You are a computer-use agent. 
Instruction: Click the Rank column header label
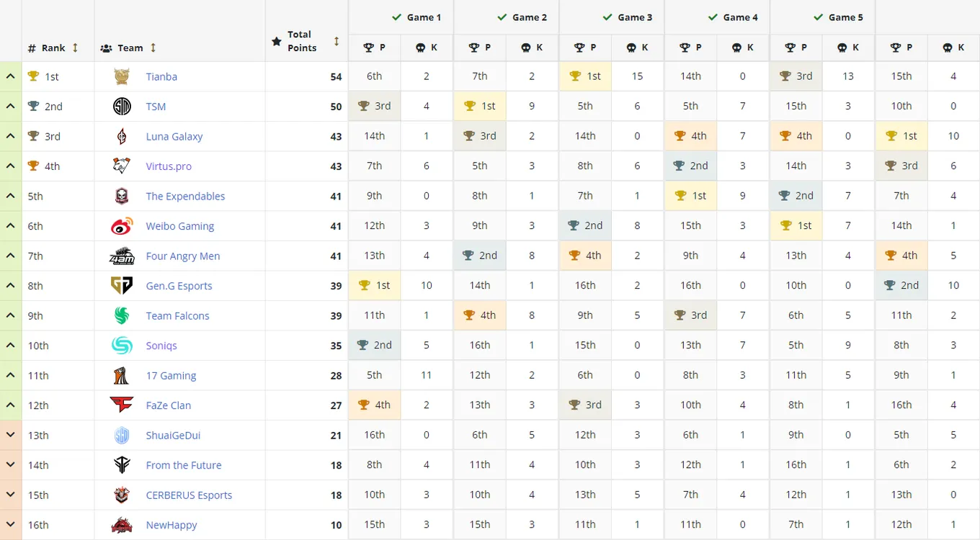click(x=53, y=48)
